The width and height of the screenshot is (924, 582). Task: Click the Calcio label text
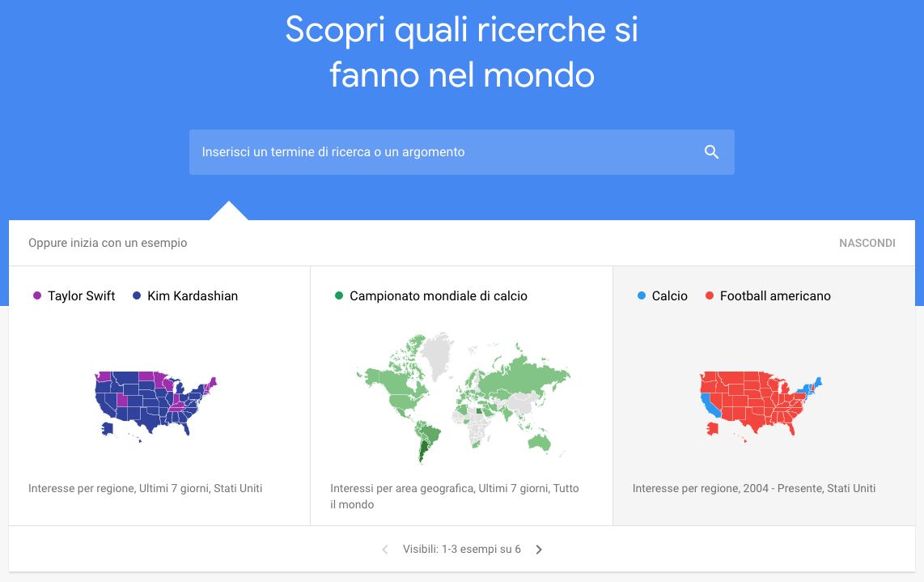pyautogui.click(x=670, y=296)
